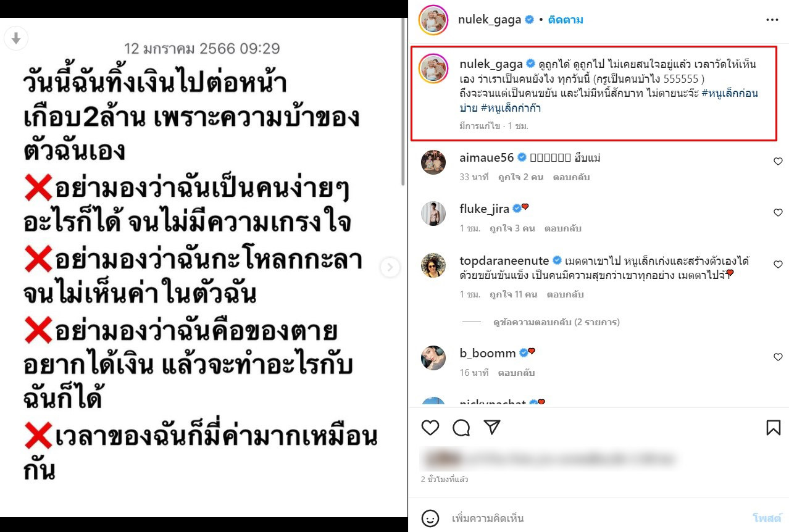The height and width of the screenshot is (532, 789).
Task: Like the comment by aimaue56
Action: [x=778, y=161]
